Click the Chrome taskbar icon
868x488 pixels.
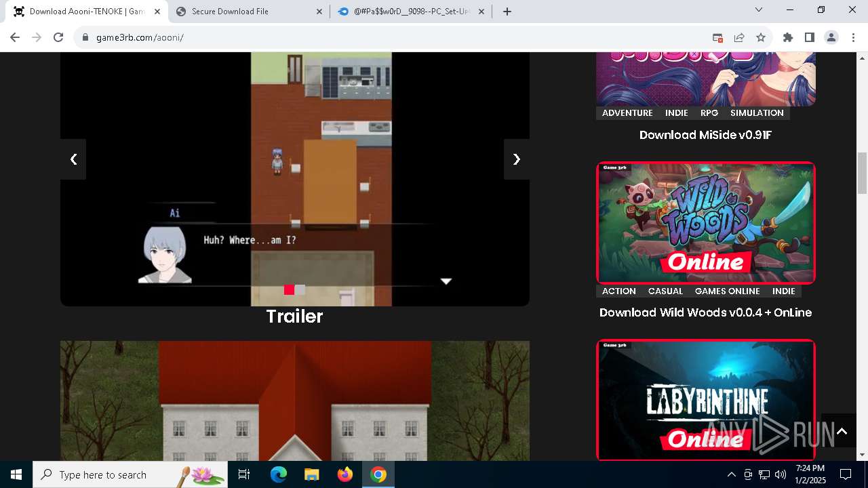pos(378,474)
